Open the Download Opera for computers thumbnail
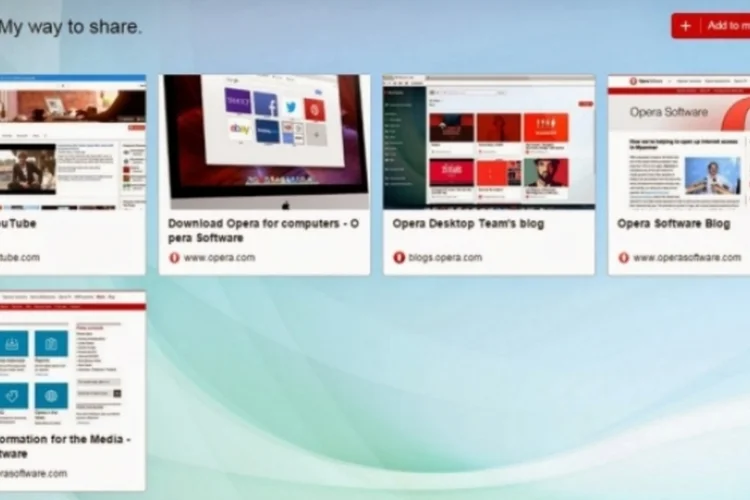This screenshot has height=500, width=750. (x=265, y=142)
